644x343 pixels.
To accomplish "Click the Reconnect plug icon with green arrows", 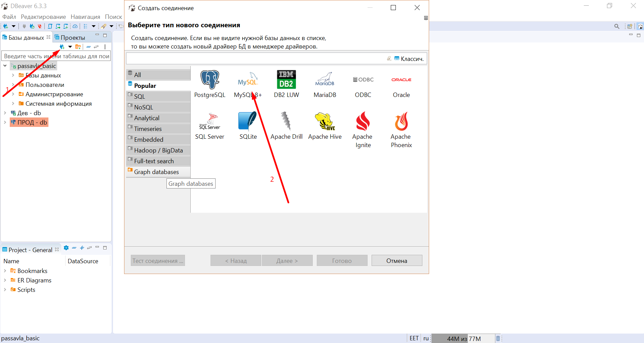I will 32,26.
